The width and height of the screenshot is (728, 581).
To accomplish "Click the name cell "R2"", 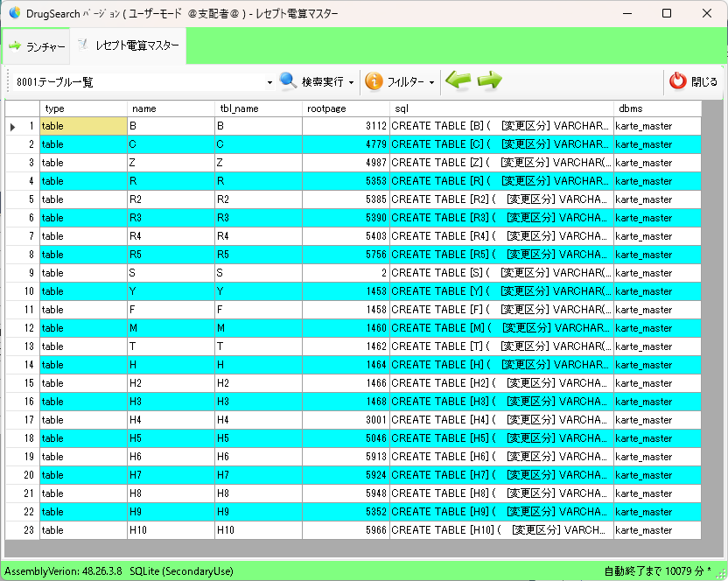I will [171, 199].
